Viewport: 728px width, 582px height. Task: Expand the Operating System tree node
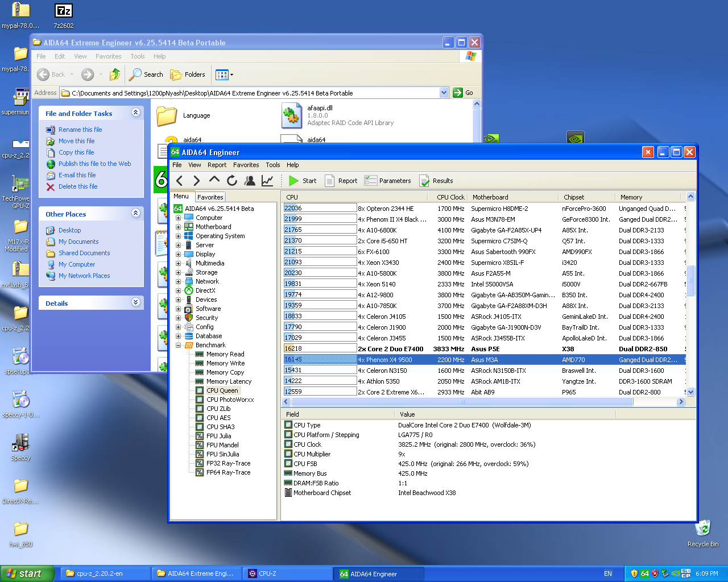tap(178, 236)
